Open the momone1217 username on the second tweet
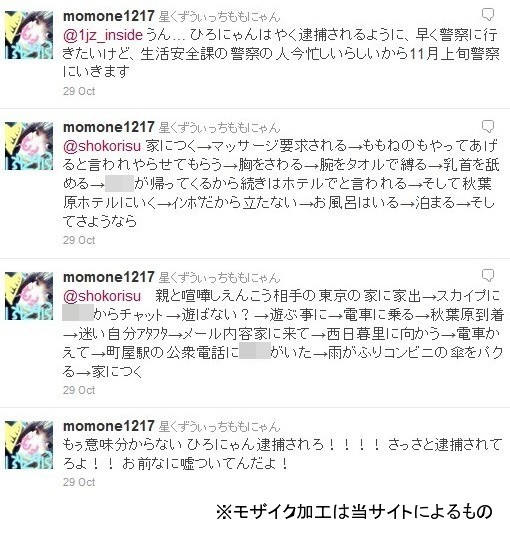The height and width of the screenshot is (533, 510). (109, 127)
